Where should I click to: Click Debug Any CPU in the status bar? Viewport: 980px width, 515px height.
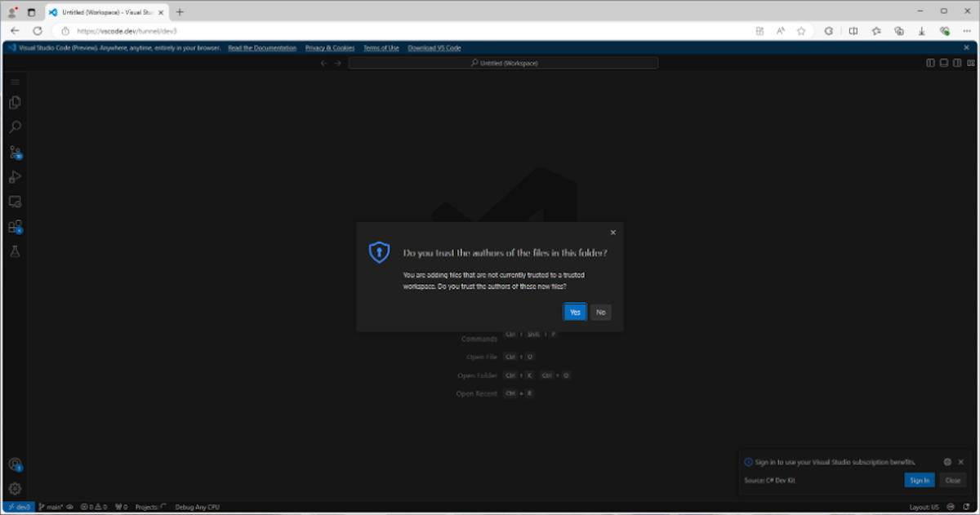pyautogui.click(x=197, y=507)
